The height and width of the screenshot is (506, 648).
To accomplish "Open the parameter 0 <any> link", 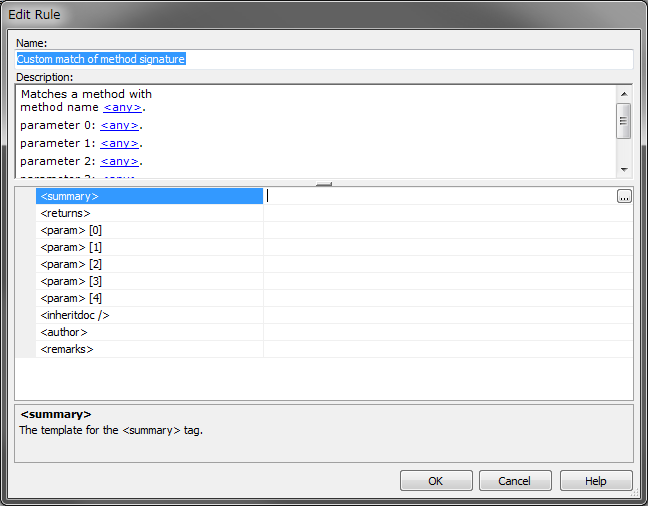I will pyautogui.click(x=119, y=125).
